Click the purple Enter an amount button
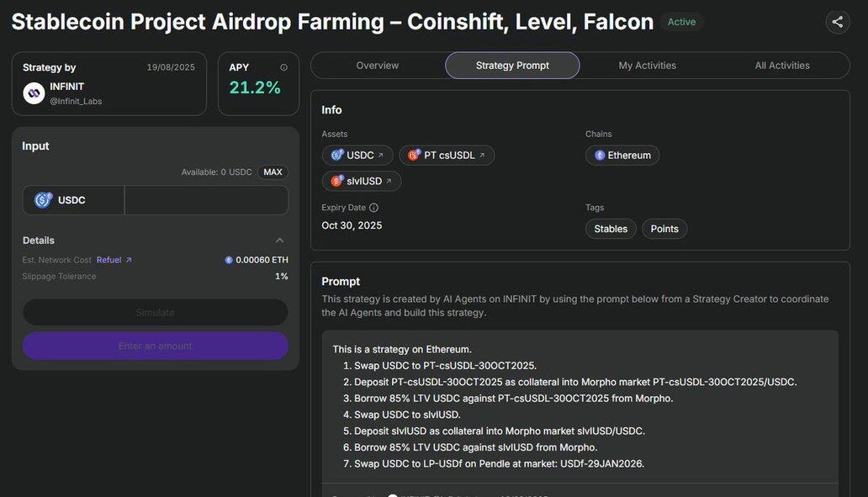 (155, 346)
